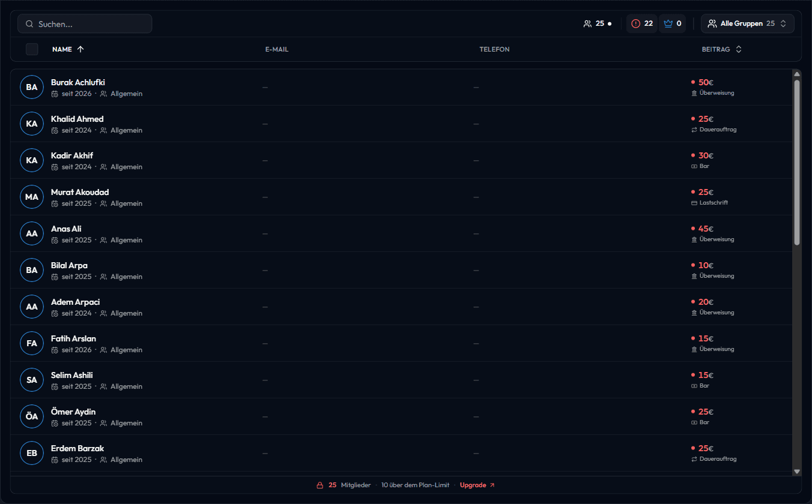Screen dimensions: 812x504
Task: Click the 30€ amount for Kadir Akhif
Action: (x=706, y=155)
